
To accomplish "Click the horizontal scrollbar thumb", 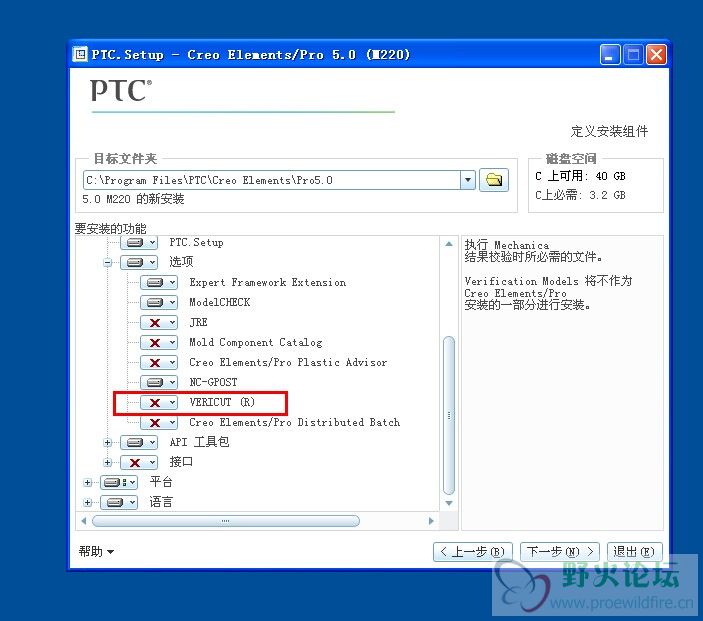I will point(226,521).
